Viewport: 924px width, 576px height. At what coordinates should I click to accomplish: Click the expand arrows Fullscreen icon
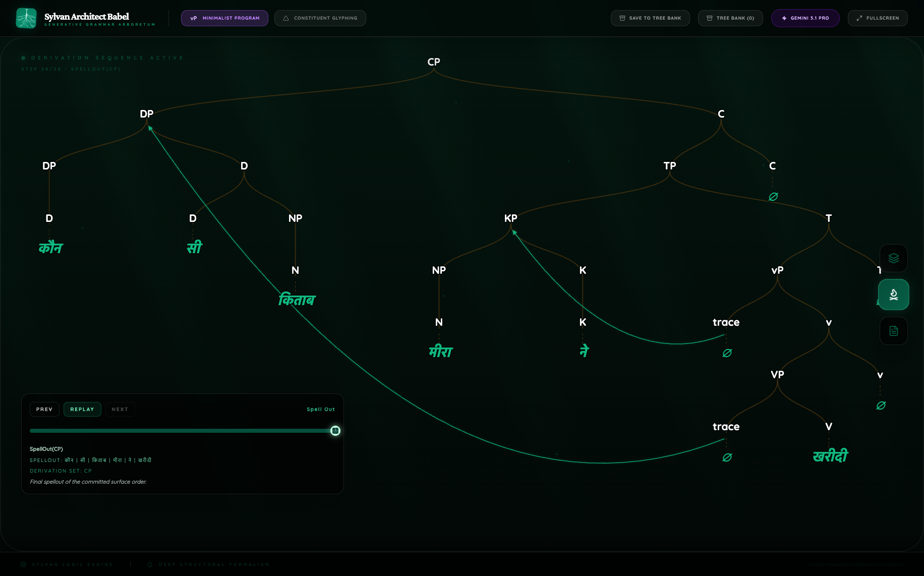point(859,18)
